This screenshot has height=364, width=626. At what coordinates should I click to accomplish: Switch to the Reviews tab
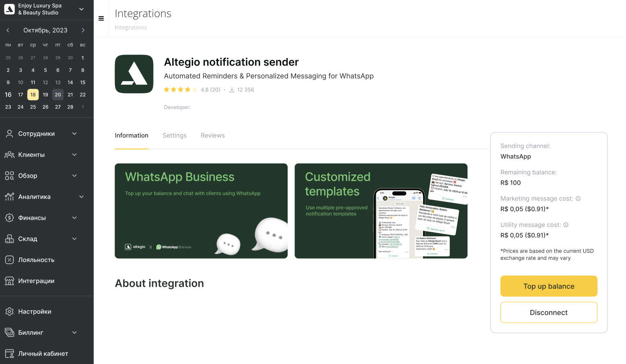click(213, 136)
